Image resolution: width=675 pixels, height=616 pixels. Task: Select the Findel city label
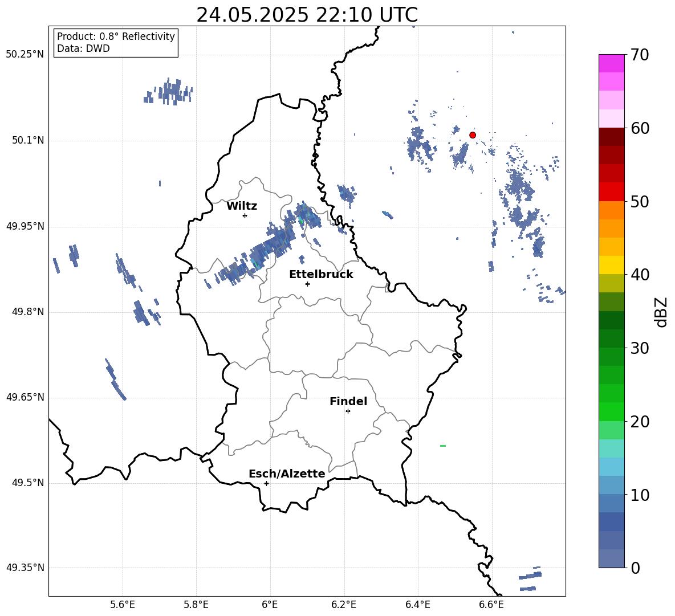(348, 401)
